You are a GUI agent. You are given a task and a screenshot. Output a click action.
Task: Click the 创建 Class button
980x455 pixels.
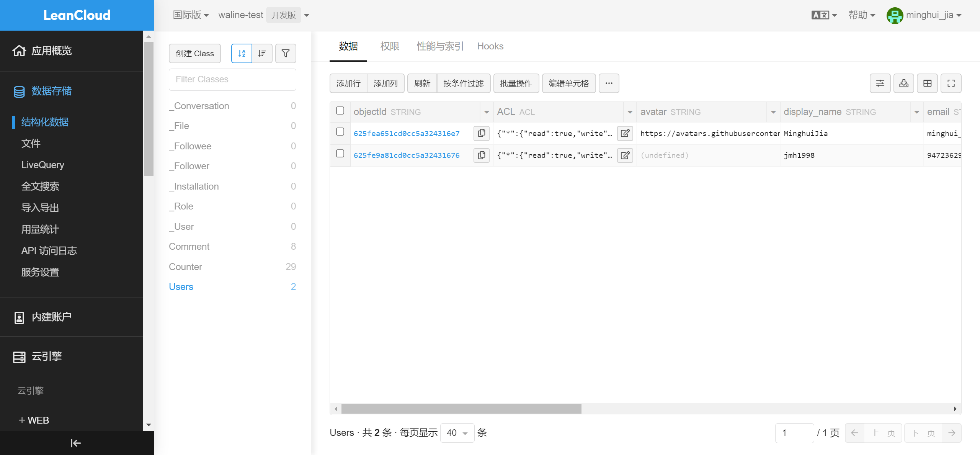click(194, 53)
